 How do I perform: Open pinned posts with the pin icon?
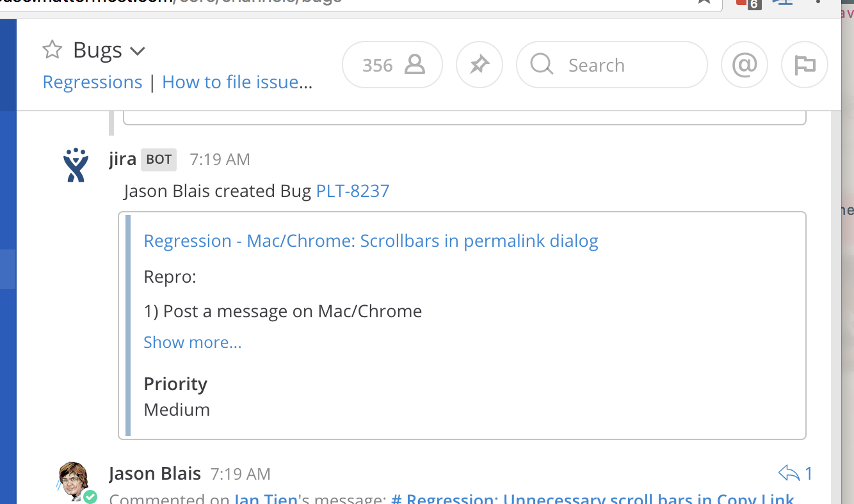pos(479,65)
